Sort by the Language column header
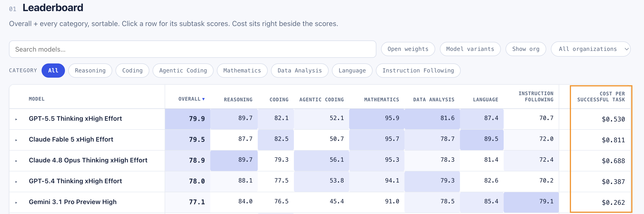Viewport: 644px width, 214px height. 485,100
